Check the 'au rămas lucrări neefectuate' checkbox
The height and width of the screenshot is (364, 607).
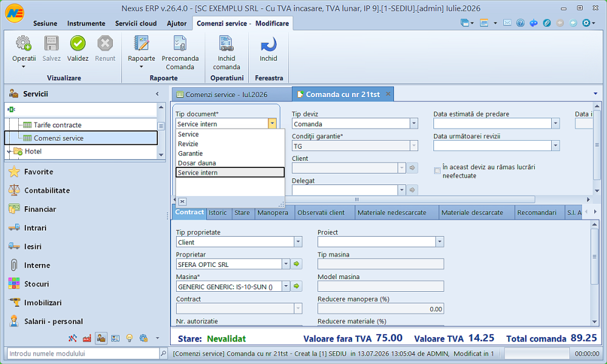coord(437,170)
